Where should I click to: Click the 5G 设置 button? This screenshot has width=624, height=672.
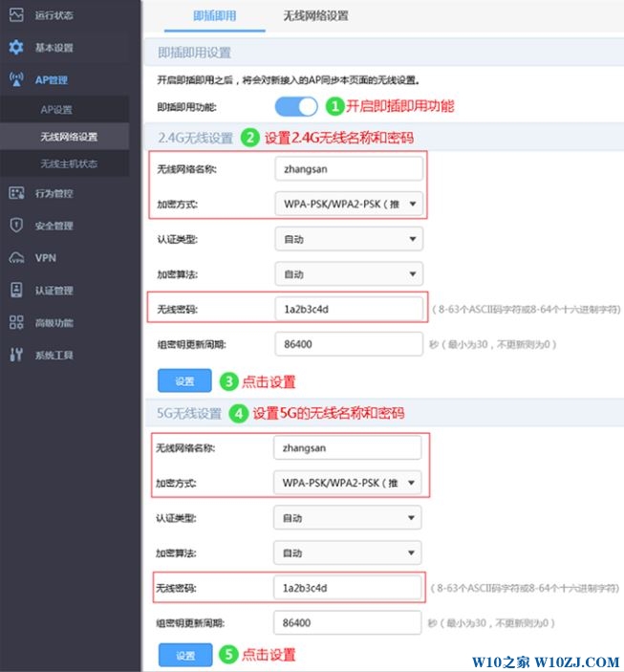[x=185, y=655]
